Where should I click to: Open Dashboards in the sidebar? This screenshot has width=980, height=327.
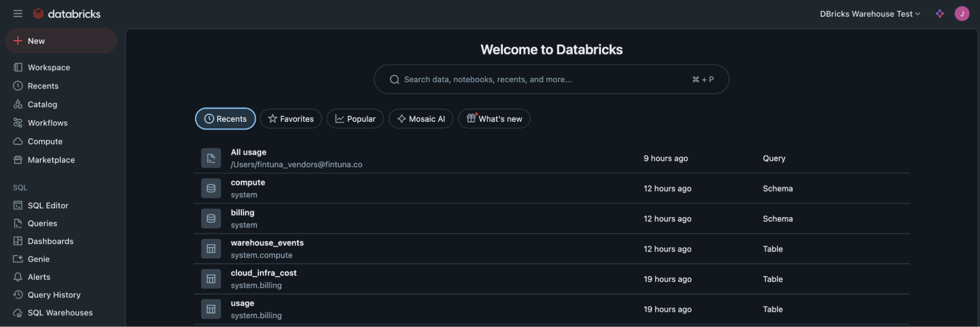(50, 241)
